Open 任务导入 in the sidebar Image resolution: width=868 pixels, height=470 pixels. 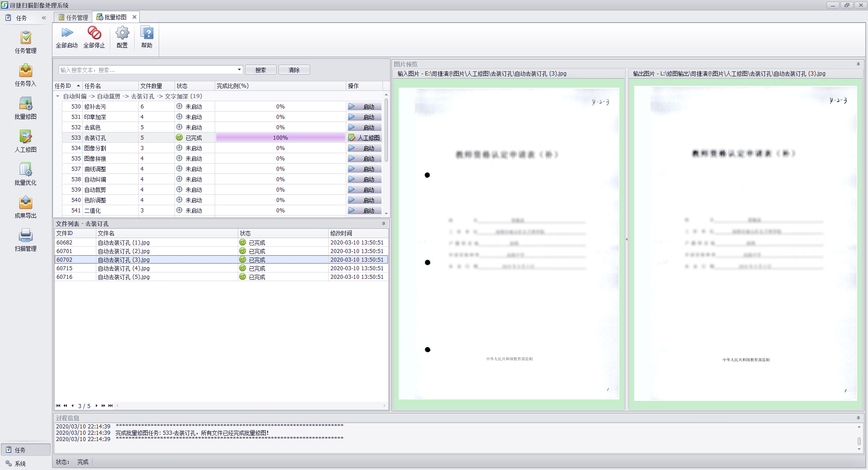[26, 75]
